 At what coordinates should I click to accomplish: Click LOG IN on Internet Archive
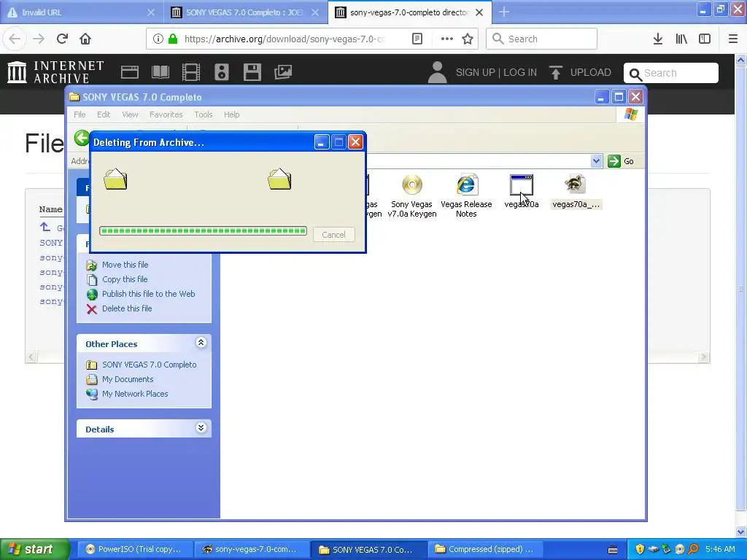(520, 72)
